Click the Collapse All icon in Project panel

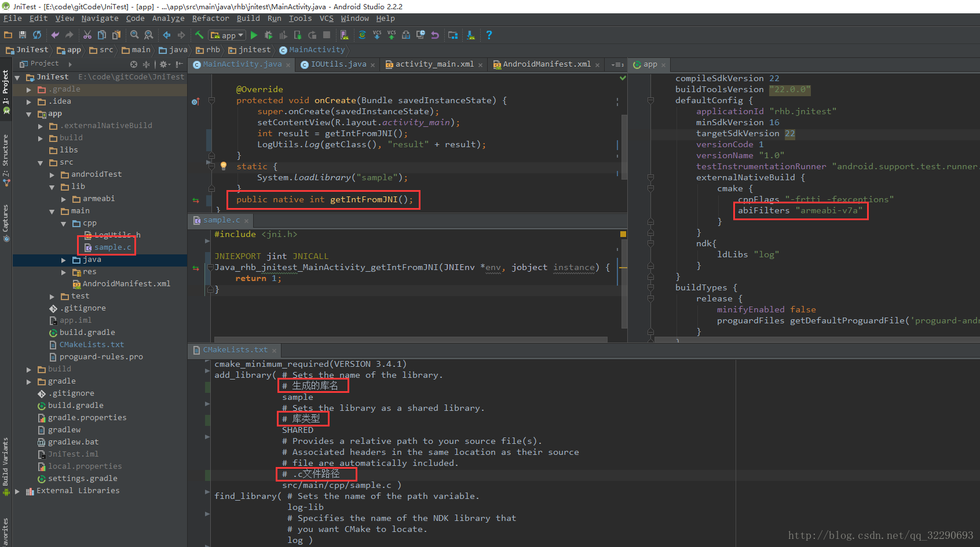(146, 64)
